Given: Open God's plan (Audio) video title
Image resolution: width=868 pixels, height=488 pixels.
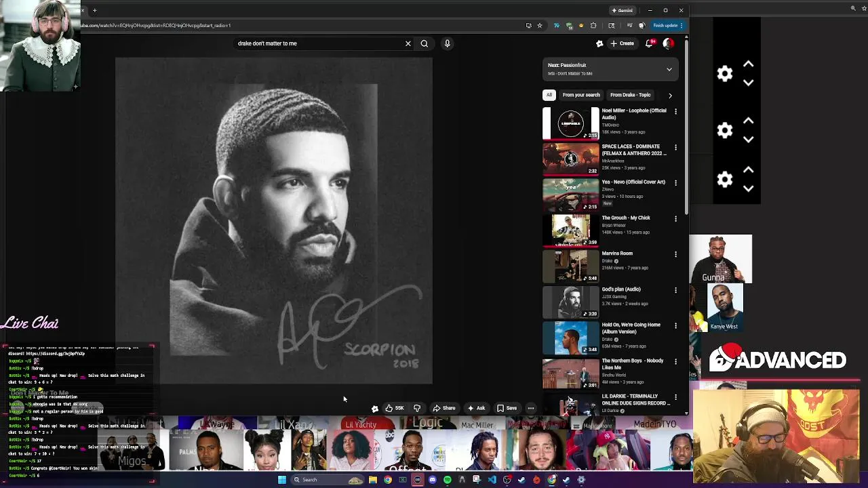Looking at the screenshot, I should (620, 289).
